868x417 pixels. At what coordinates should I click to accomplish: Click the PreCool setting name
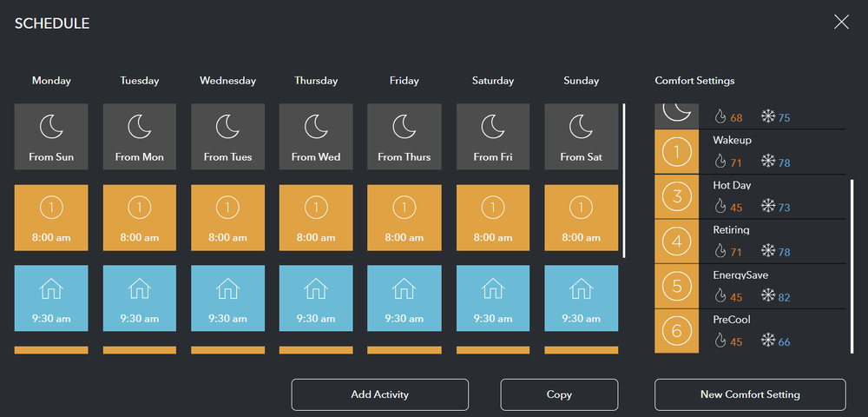[732, 320]
